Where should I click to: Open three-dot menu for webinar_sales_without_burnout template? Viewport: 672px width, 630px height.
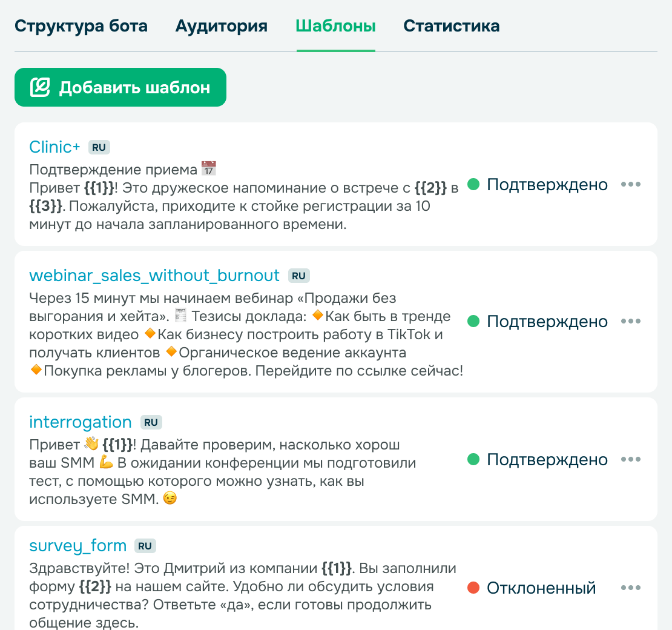(x=631, y=321)
